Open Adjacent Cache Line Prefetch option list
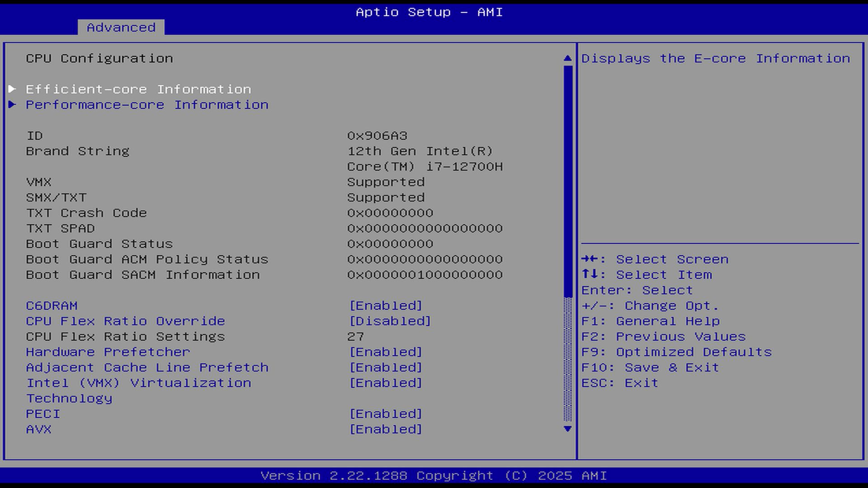The height and width of the screenshot is (488, 868). (x=386, y=367)
